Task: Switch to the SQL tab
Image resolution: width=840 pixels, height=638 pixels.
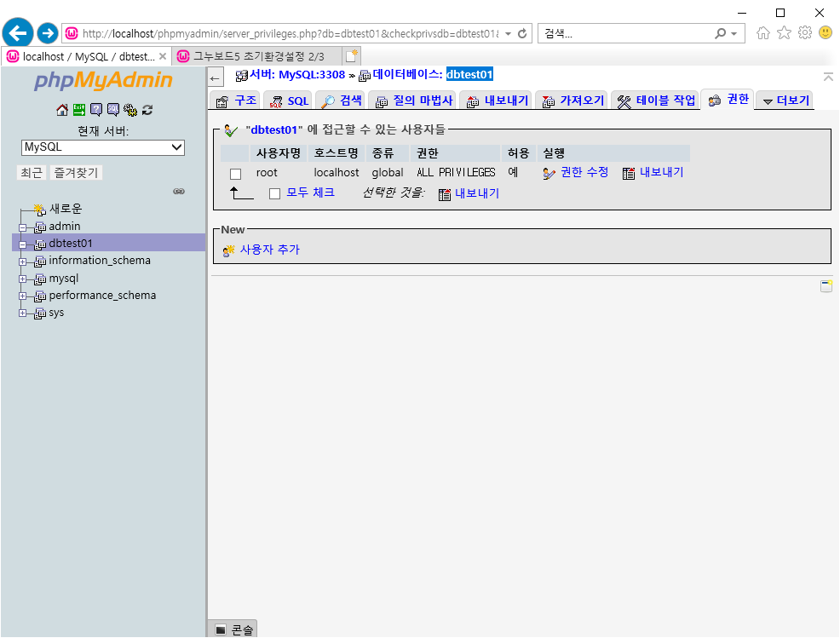Action: (x=289, y=101)
